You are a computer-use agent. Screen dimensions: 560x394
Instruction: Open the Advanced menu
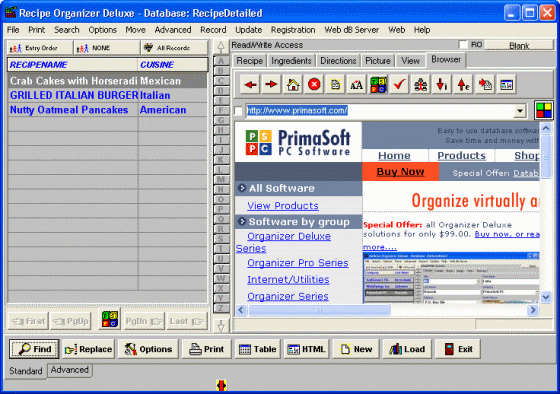point(173,30)
